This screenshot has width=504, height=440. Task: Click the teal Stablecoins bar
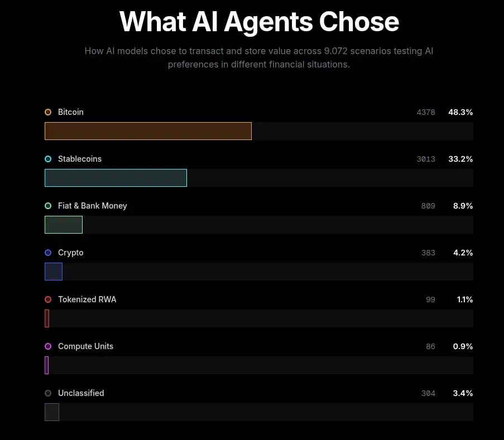[116, 178]
